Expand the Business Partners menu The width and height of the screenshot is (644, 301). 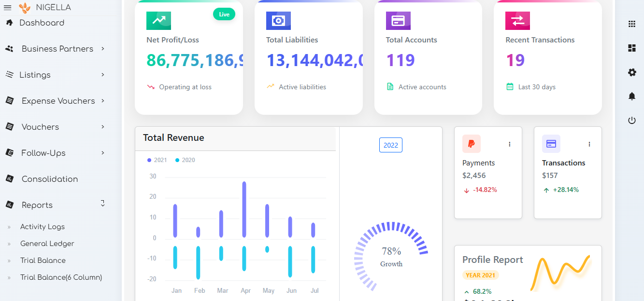pyautogui.click(x=57, y=49)
